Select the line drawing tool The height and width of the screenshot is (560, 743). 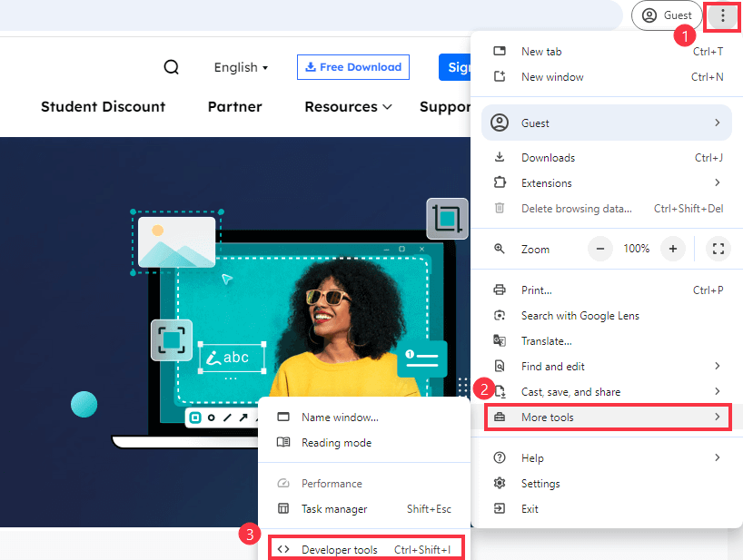pyautogui.click(x=227, y=418)
